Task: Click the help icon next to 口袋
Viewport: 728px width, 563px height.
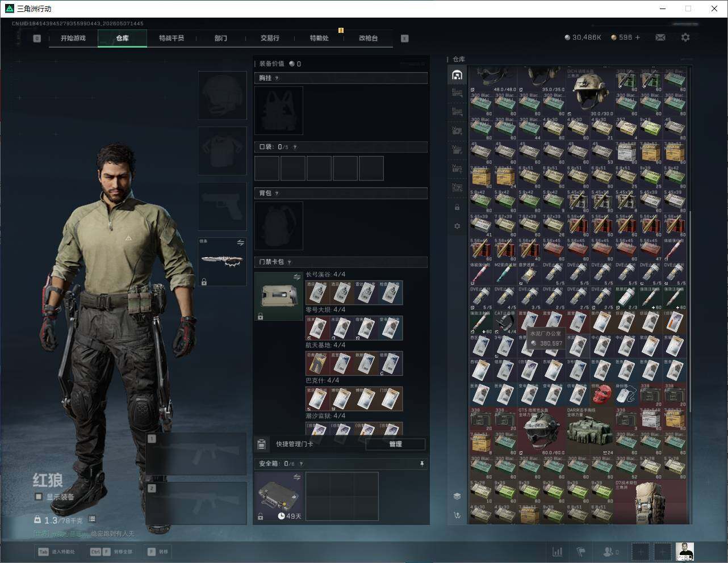Action: [x=295, y=147]
